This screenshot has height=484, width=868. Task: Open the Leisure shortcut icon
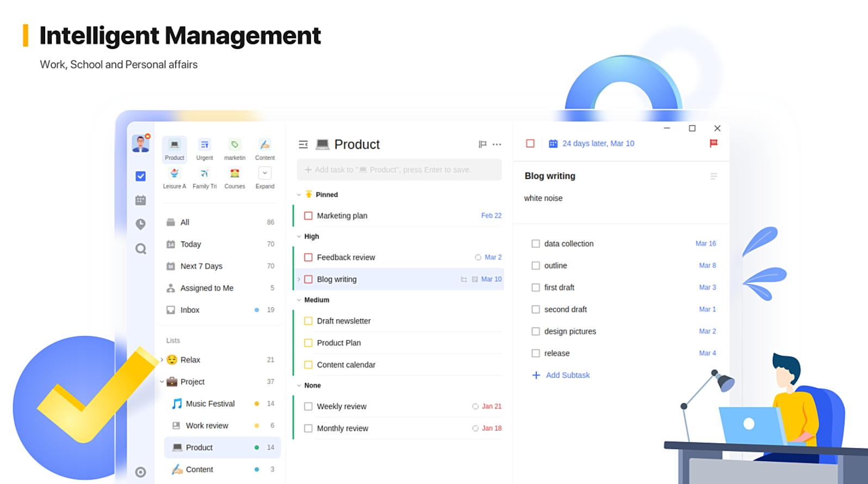coord(175,173)
